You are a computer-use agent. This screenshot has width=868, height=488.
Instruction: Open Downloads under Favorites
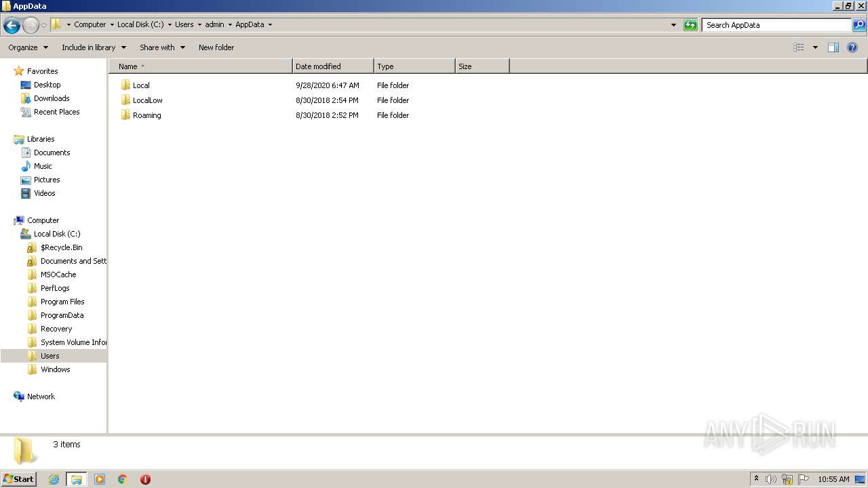(52, 98)
